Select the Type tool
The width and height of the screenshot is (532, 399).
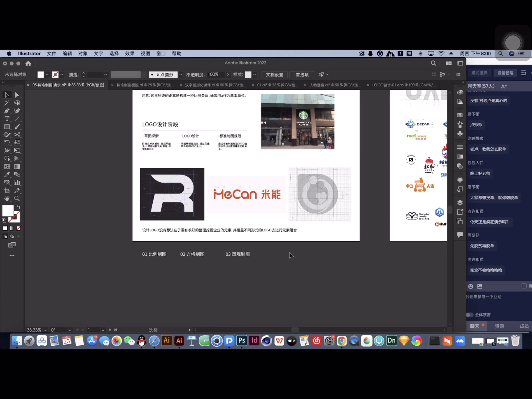(x=7, y=119)
